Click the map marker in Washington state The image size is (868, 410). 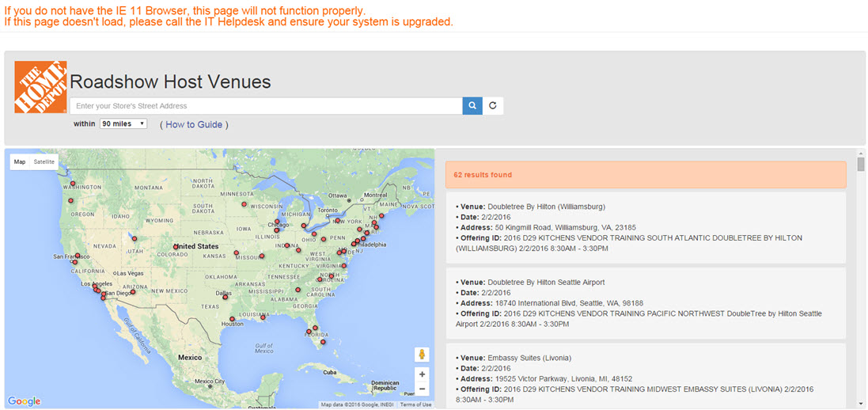pyautogui.click(x=73, y=184)
